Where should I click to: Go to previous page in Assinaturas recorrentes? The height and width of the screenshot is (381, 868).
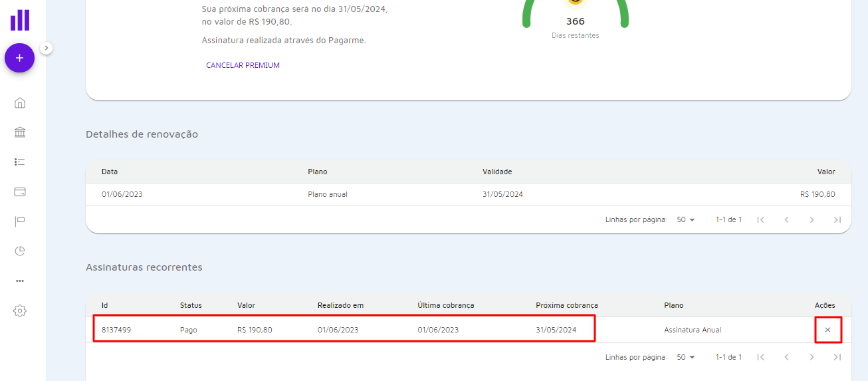(786, 357)
